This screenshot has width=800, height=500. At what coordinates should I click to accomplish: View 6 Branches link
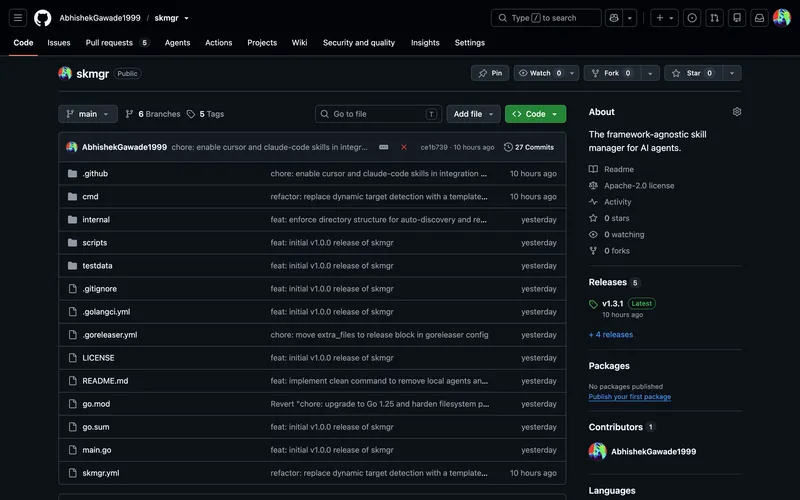[x=153, y=114]
